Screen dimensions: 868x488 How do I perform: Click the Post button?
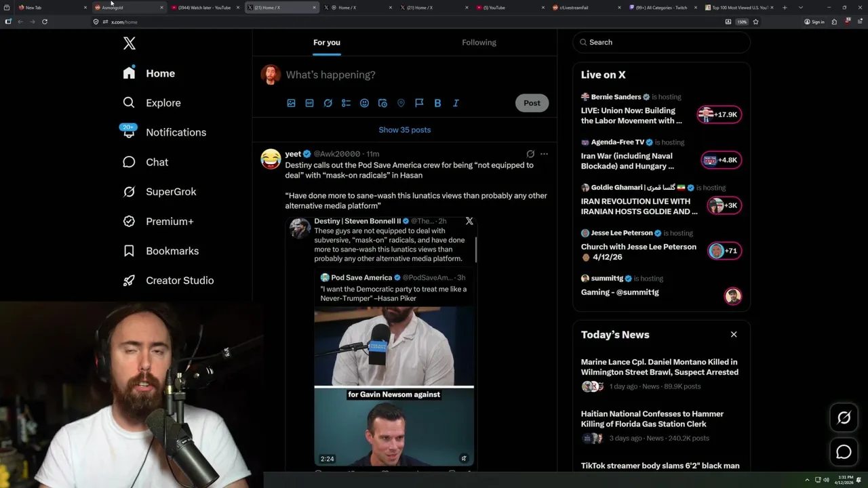coord(532,103)
